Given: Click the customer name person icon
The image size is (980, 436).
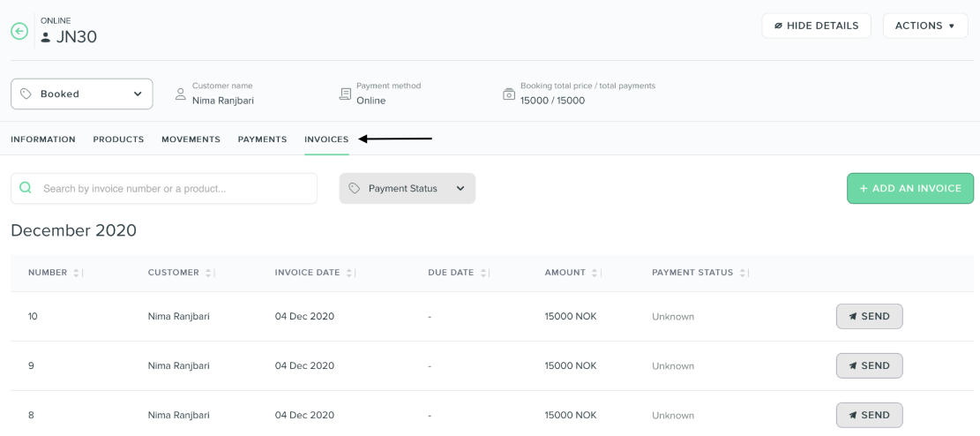Looking at the screenshot, I should point(181,94).
